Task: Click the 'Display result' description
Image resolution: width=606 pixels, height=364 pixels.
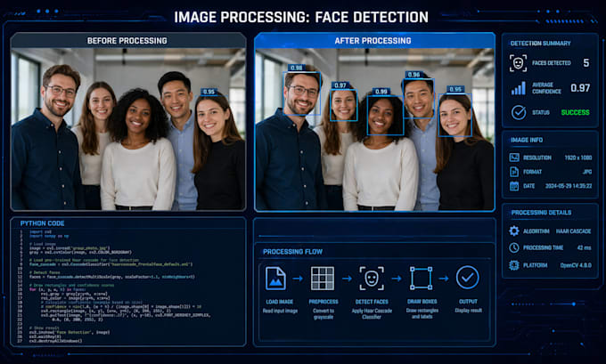Action: [468, 311]
